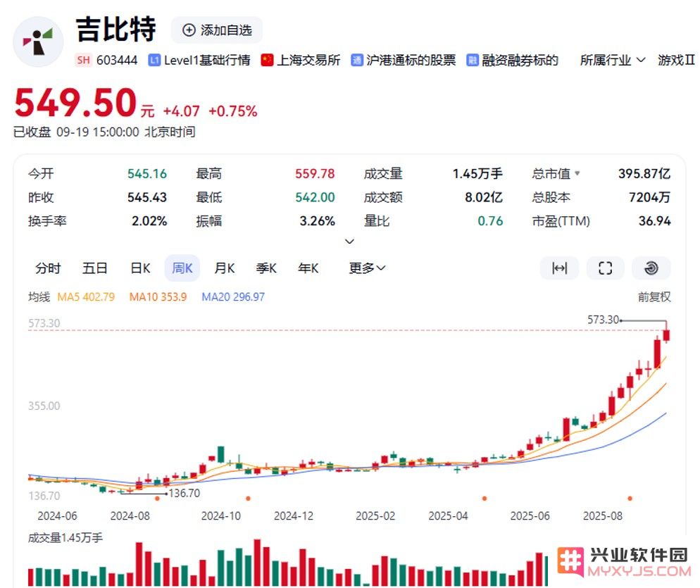Image resolution: width=700 pixels, height=588 pixels.
Task: Click the 市盈(TTM) value 36.94
Action: click(x=654, y=221)
